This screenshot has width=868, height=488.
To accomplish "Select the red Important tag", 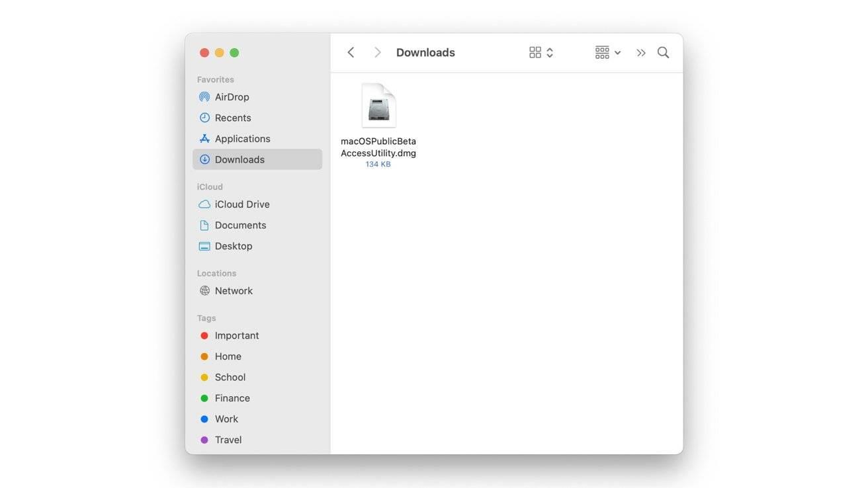I will (236, 335).
